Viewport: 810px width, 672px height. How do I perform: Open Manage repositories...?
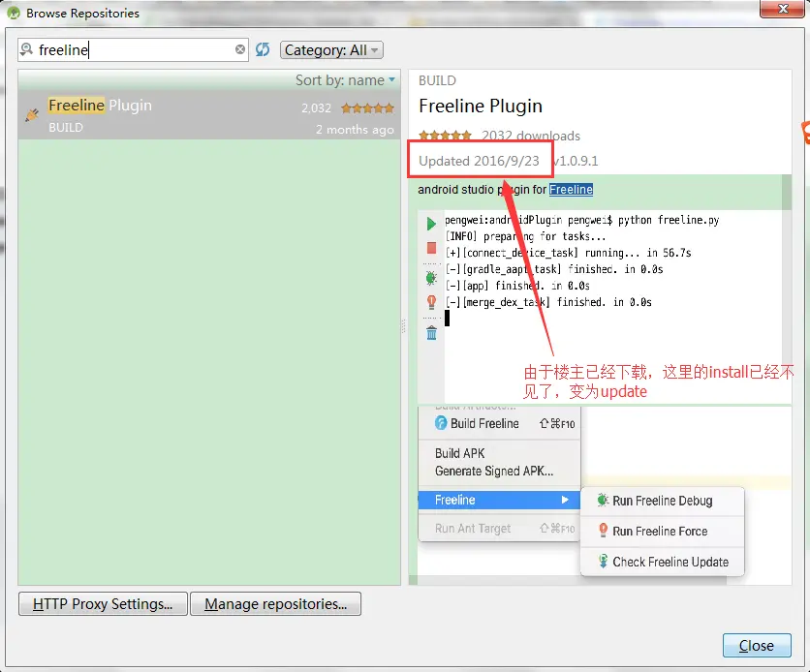point(275,604)
